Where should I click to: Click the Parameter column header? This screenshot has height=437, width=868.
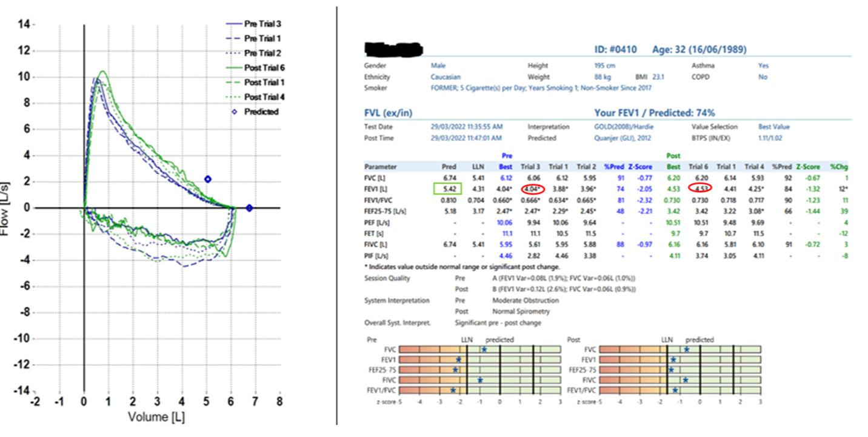pyautogui.click(x=379, y=167)
